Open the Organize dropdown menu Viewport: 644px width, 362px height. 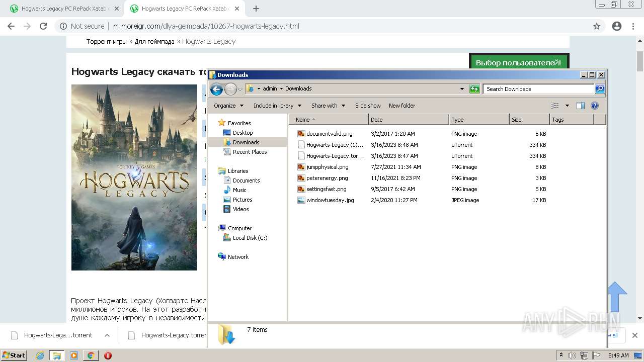[x=228, y=106]
